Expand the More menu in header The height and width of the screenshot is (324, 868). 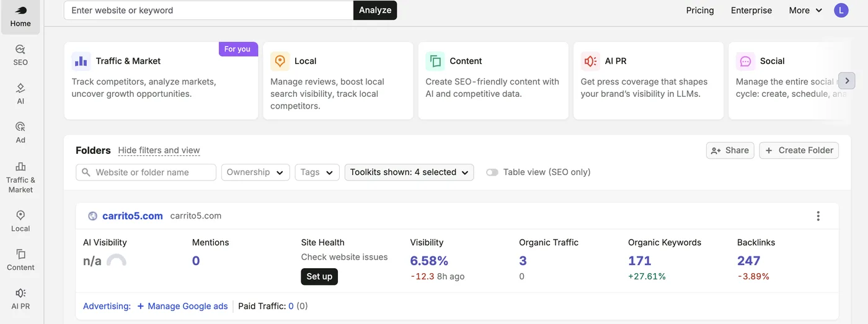click(805, 10)
